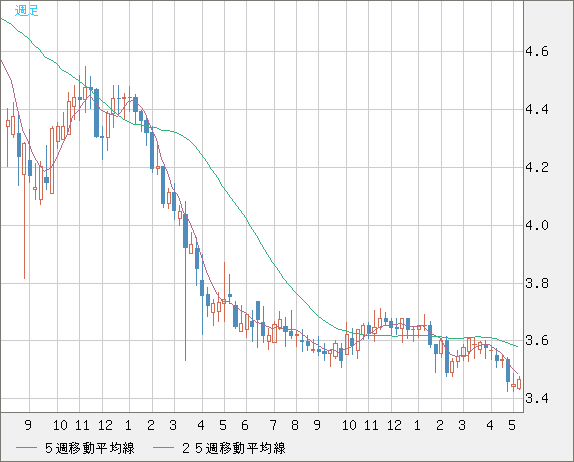
Task: Click month label 8 on time axis
Action: point(295,425)
